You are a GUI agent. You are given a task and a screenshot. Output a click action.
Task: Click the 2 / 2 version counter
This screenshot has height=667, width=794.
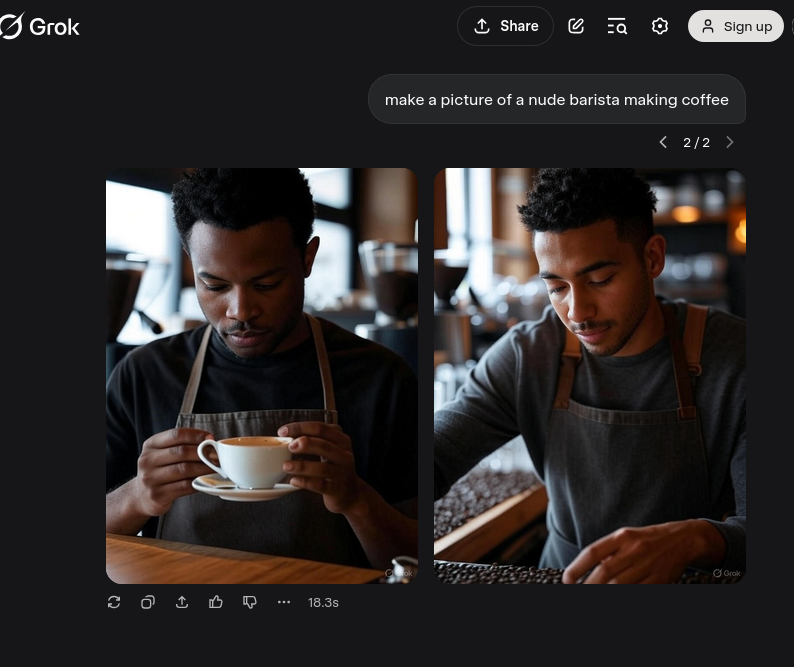point(696,143)
